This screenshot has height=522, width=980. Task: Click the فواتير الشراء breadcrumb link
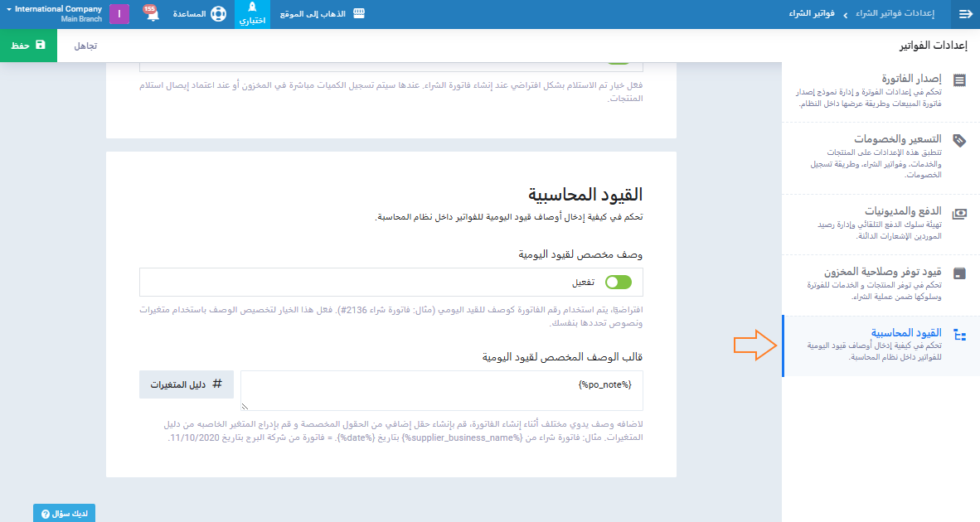coord(811,14)
